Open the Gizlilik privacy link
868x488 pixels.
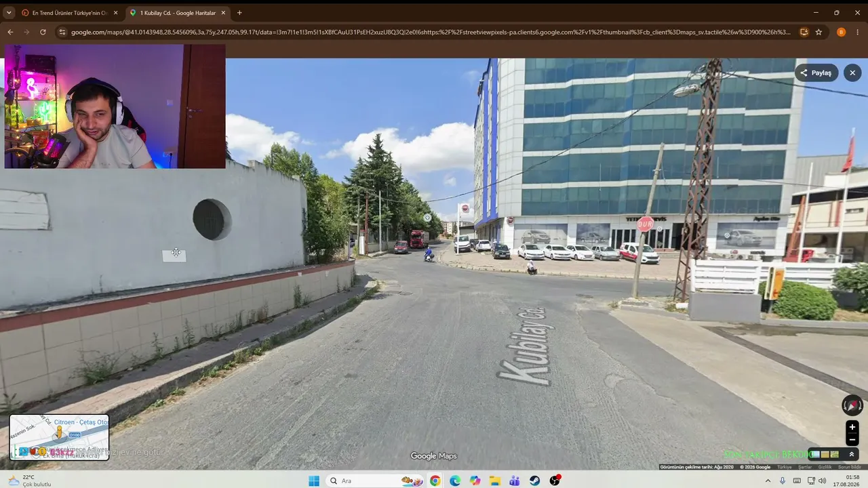pyautogui.click(x=825, y=467)
